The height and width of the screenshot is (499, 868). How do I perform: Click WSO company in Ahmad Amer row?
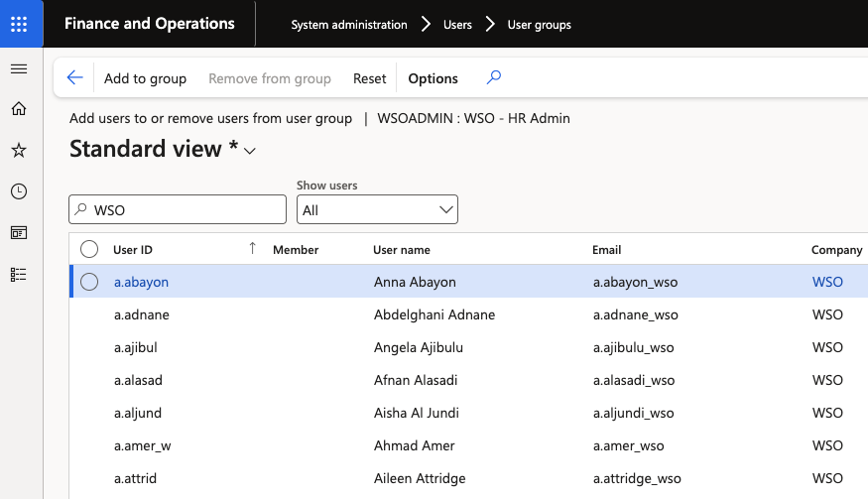point(827,445)
